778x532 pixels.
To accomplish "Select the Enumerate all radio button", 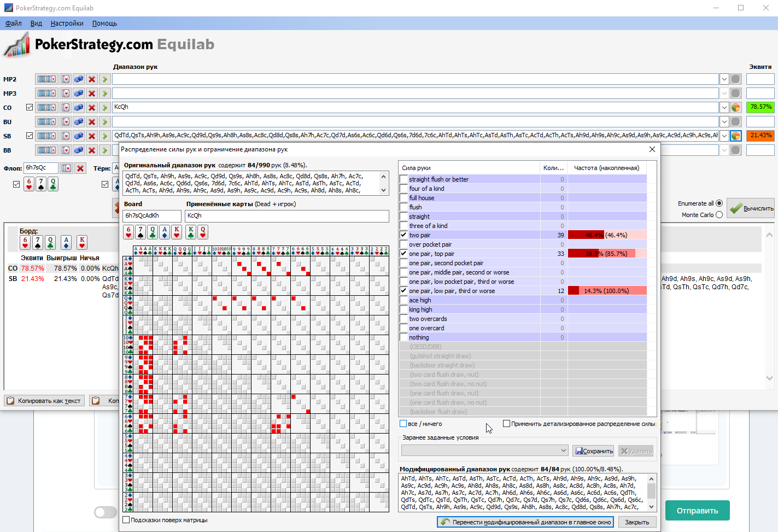I will [719, 203].
